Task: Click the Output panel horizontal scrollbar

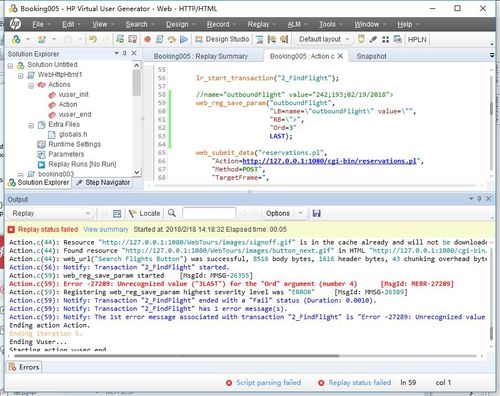Action: pyautogui.click(x=177, y=356)
